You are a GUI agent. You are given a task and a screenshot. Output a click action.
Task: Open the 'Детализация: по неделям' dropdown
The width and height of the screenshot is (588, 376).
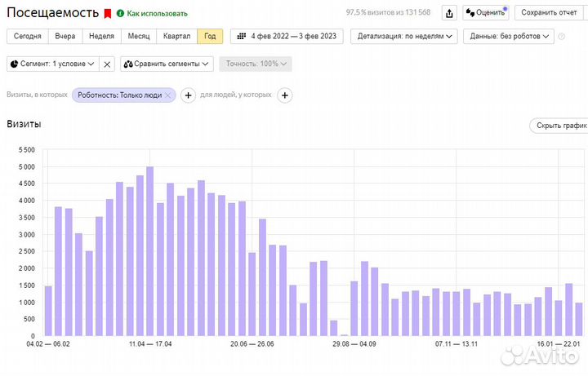[x=403, y=37]
